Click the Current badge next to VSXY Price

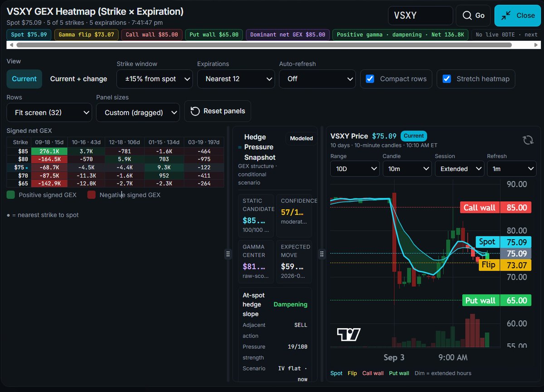click(x=413, y=136)
